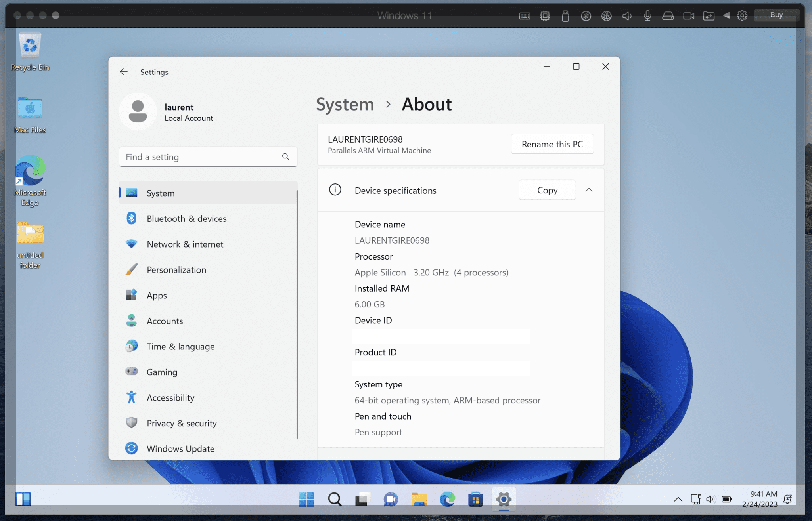
Task: Click the Rename this PC button
Action: pyautogui.click(x=552, y=144)
